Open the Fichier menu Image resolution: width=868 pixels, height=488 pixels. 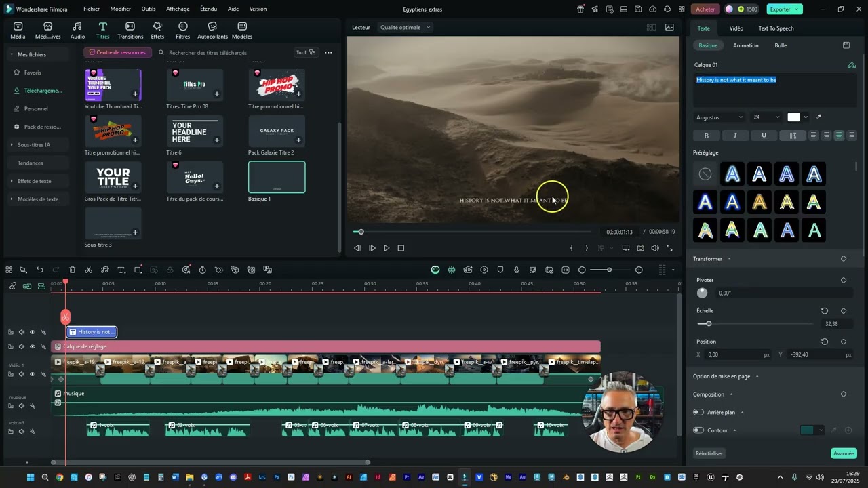point(92,9)
